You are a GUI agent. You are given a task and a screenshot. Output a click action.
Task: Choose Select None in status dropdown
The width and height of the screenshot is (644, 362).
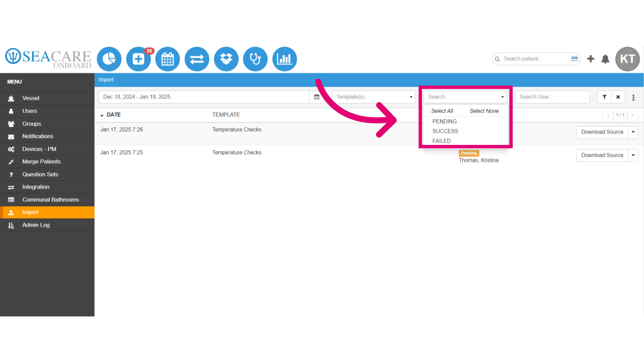[x=484, y=111]
